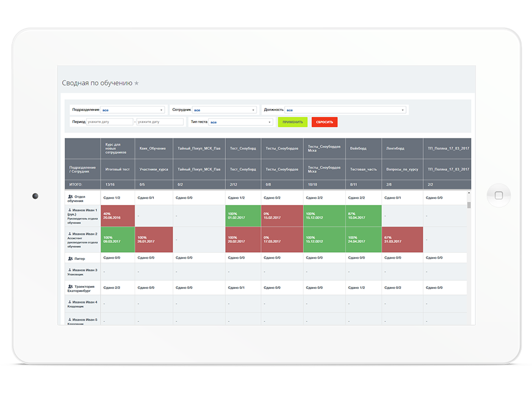
Task: Click the period end date field
Action: click(160, 122)
